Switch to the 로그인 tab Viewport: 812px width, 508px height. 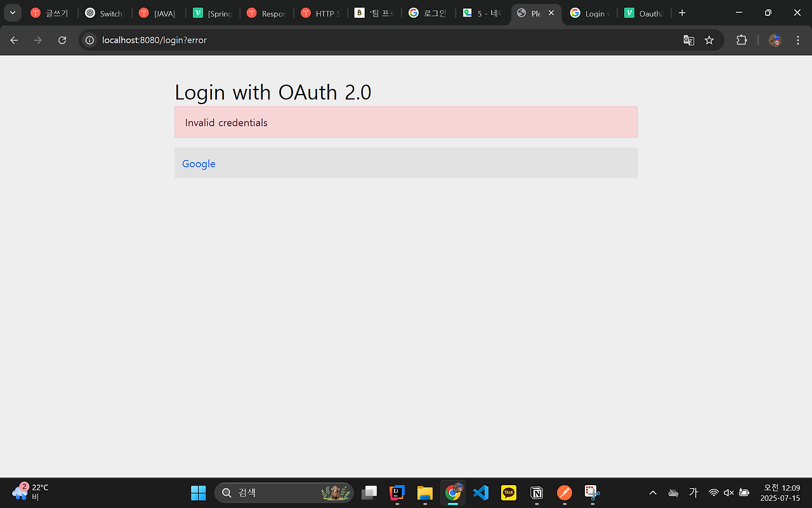pos(428,13)
